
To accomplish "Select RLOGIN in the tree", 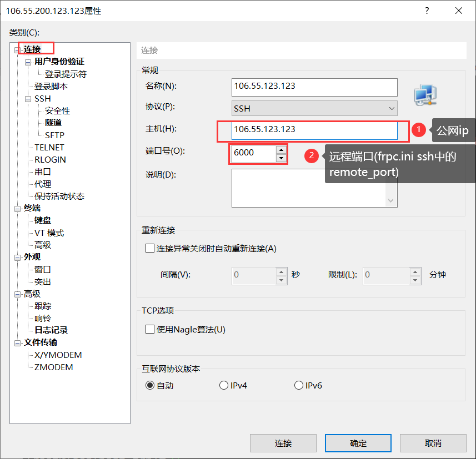I will pos(50,160).
